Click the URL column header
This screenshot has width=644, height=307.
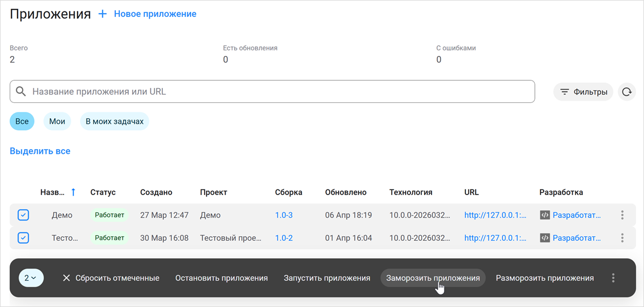(472, 192)
